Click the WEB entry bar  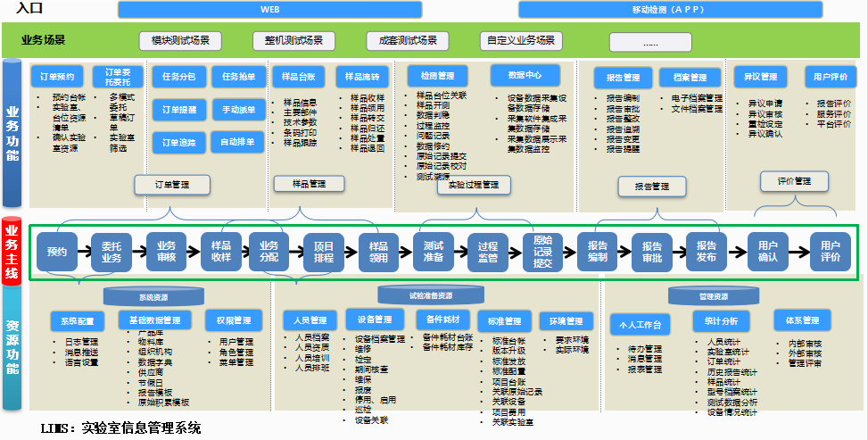(269, 10)
